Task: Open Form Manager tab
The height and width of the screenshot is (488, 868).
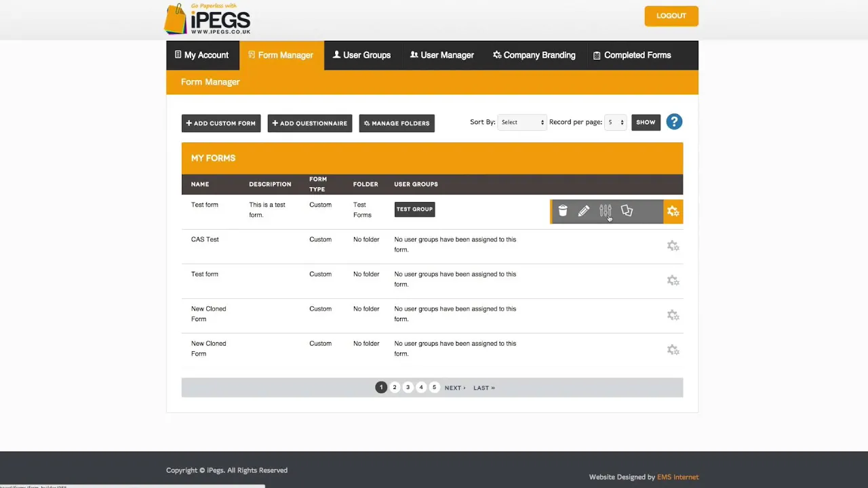Action: tap(281, 55)
